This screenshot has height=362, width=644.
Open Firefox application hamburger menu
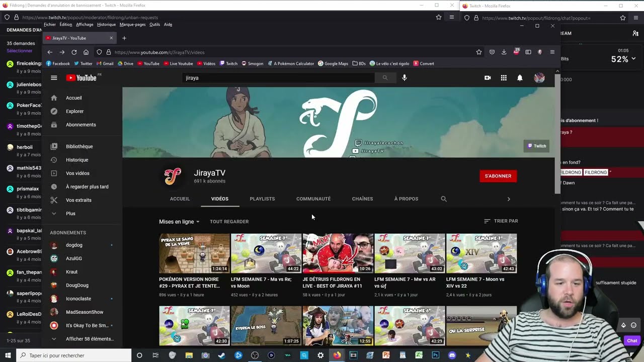coord(552,52)
